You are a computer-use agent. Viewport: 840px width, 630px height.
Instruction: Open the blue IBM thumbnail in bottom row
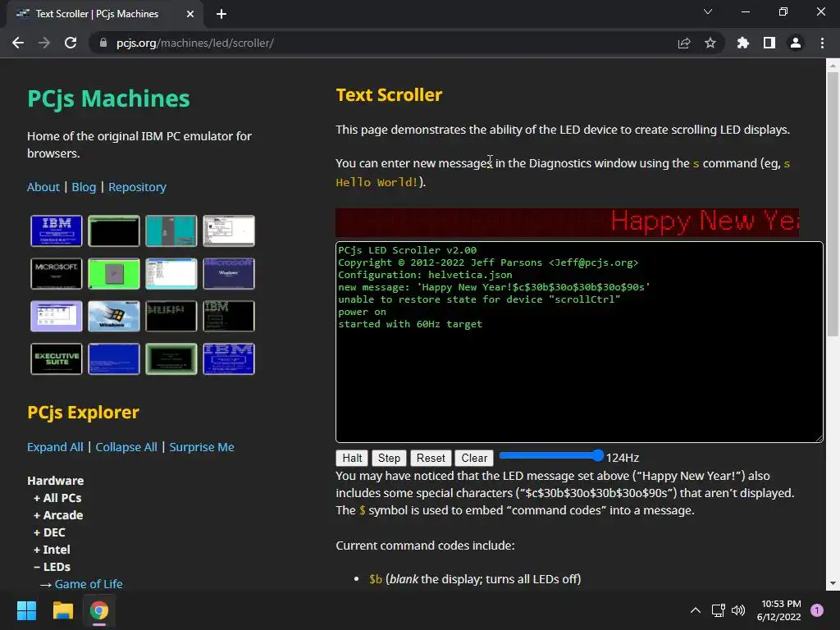click(229, 359)
